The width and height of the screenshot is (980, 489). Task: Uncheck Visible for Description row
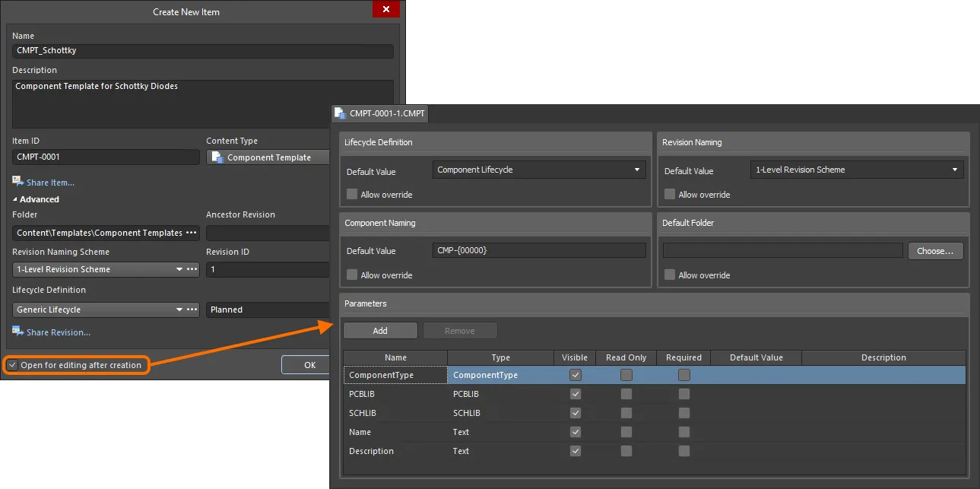pos(576,451)
